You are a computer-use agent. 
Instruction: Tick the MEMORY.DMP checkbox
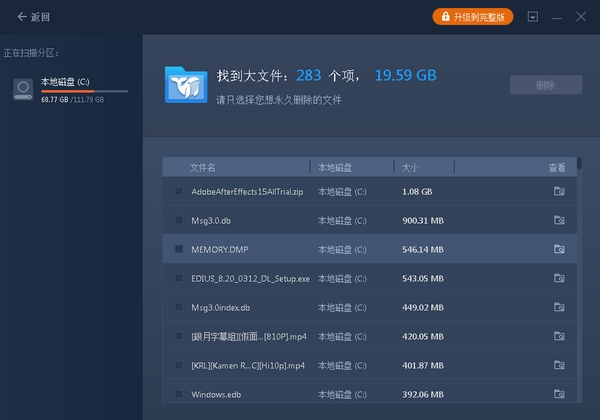click(179, 249)
